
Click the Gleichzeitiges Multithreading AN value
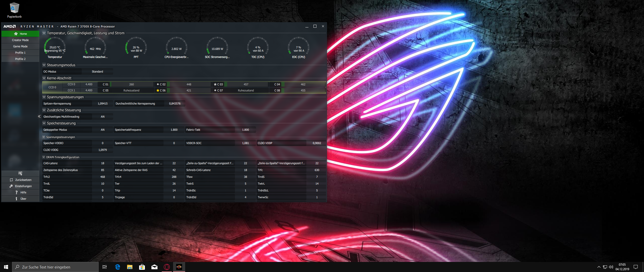tap(103, 117)
